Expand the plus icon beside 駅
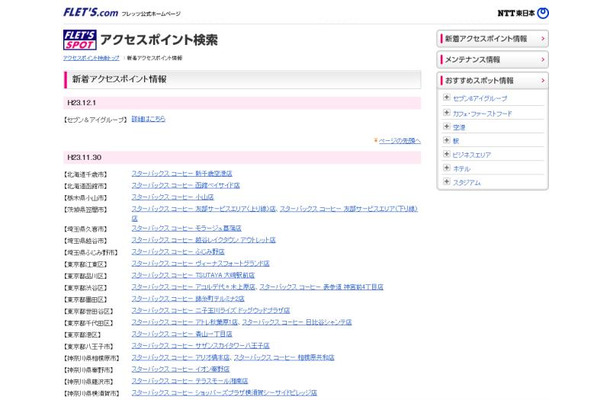 coord(447,140)
